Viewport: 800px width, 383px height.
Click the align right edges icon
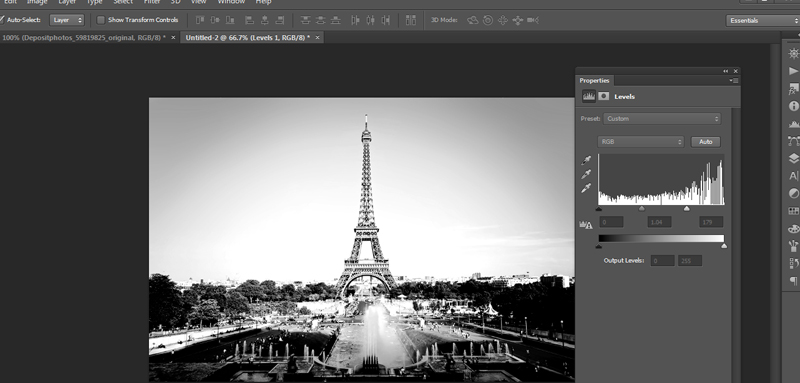[280, 20]
